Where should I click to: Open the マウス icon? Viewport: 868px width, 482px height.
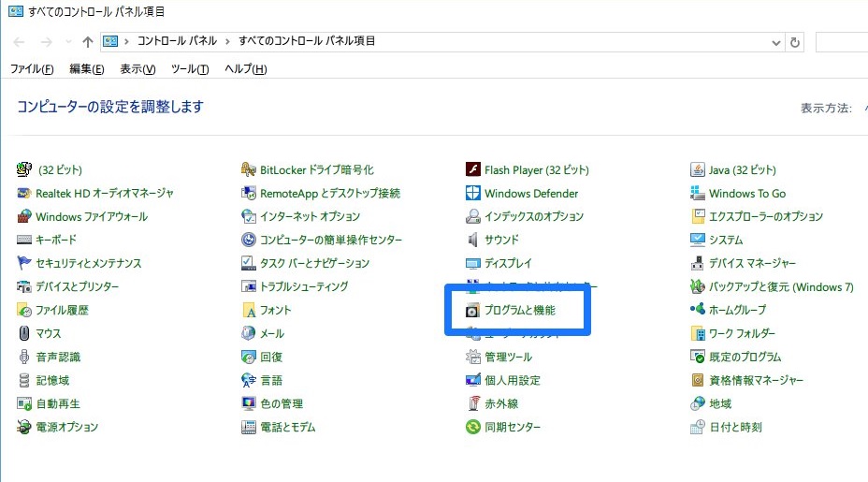(23, 333)
